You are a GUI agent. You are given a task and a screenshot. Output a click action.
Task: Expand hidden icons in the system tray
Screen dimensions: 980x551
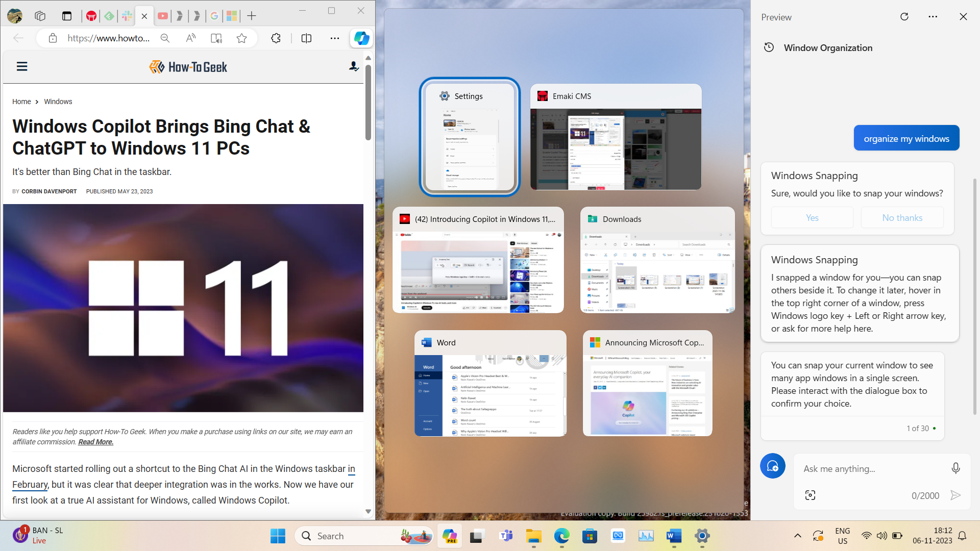coord(797,536)
